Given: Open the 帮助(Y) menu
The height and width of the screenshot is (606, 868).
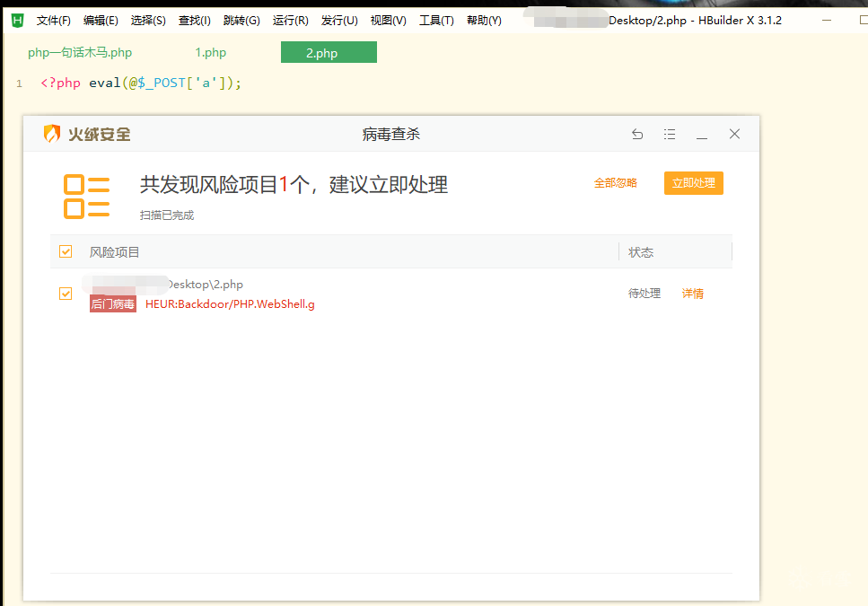Looking at the screenshot, I should tap(484, 21).
